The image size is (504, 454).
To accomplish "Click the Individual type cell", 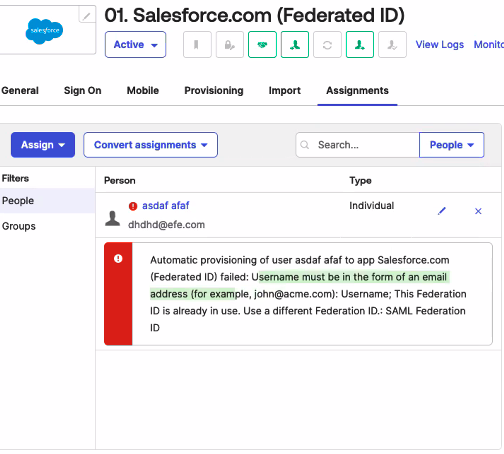I will click(x=372, y=205).
